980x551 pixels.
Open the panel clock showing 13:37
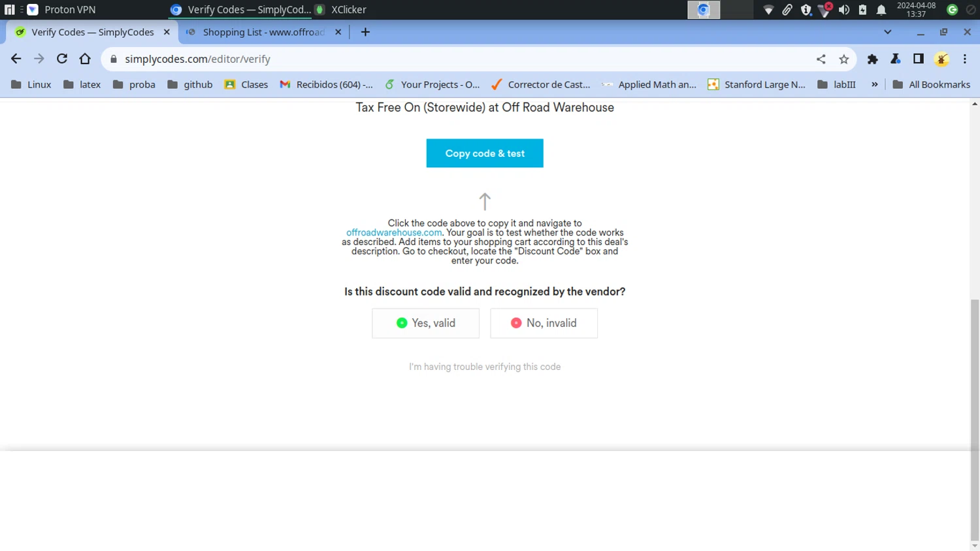coord(916,9)
